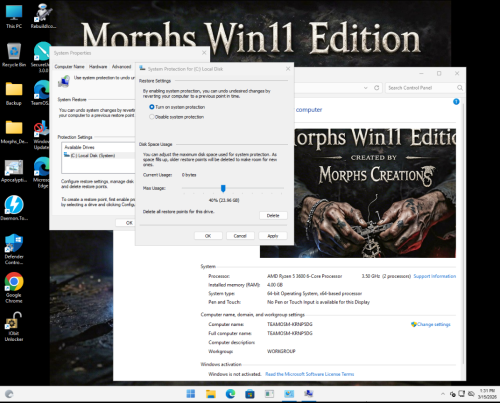
Task: Select Turn on system protection
Action: click(x=177, y=107)
